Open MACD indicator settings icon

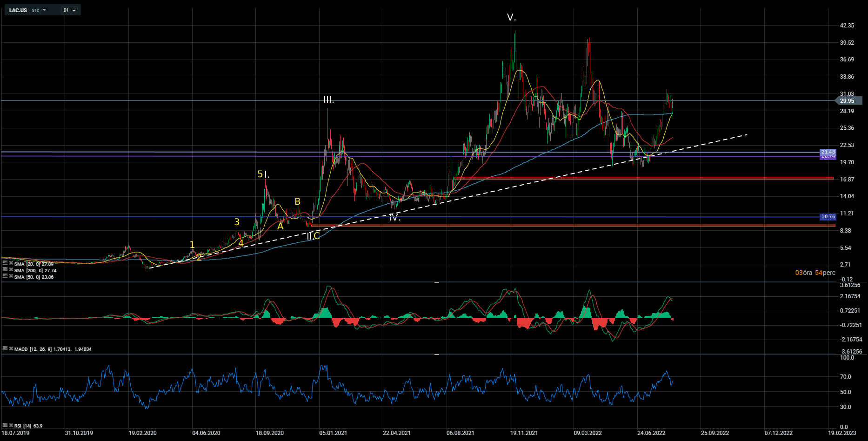pyautogui.click(x=5, y=348)
